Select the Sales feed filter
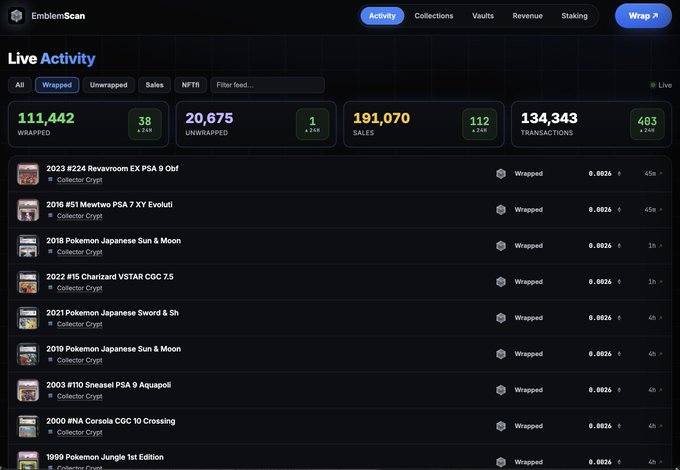The height and width of the screenshot is (470, 680). pyautogui.click(x=154, y=85)
